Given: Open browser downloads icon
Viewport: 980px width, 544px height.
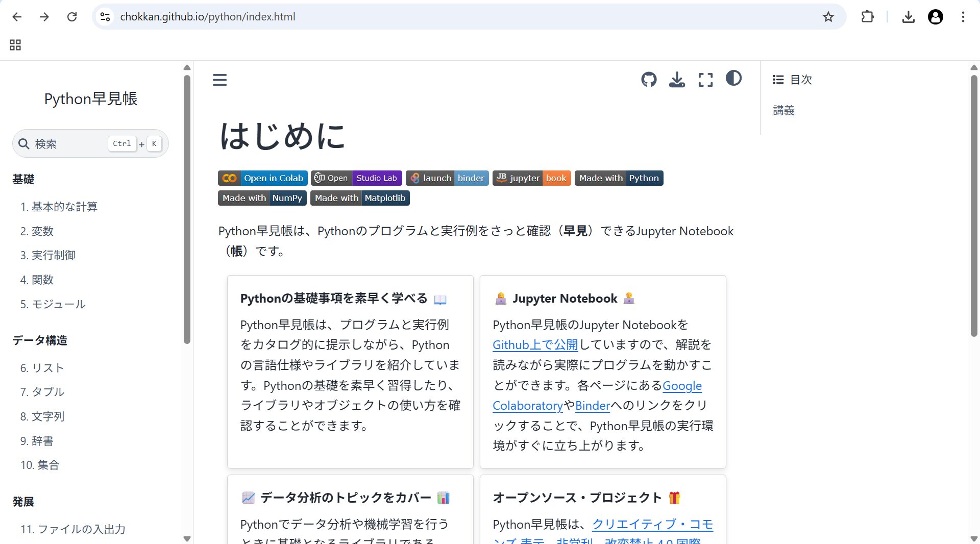Looking at the screenshot, I should tap(908, 17).
